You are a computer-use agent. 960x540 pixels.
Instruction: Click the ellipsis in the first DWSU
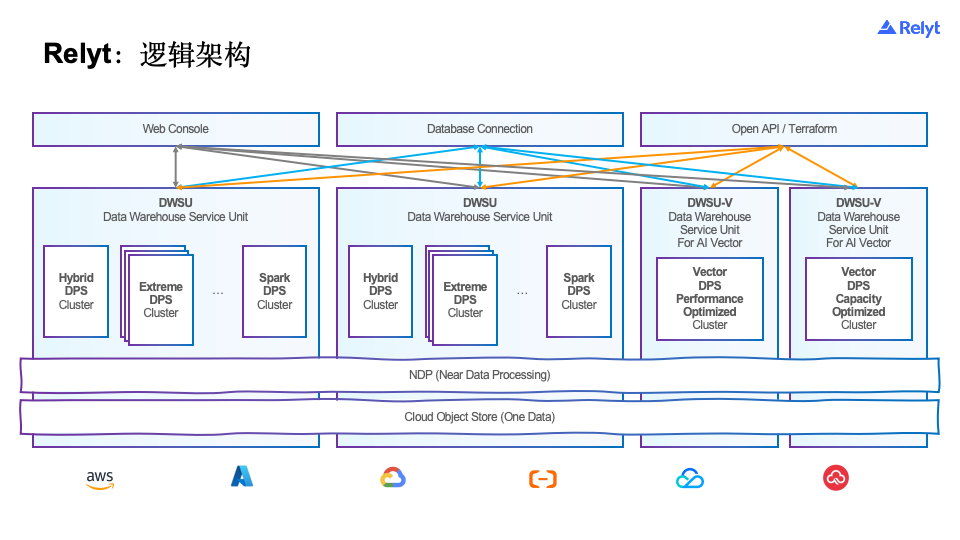pos(218,293)
